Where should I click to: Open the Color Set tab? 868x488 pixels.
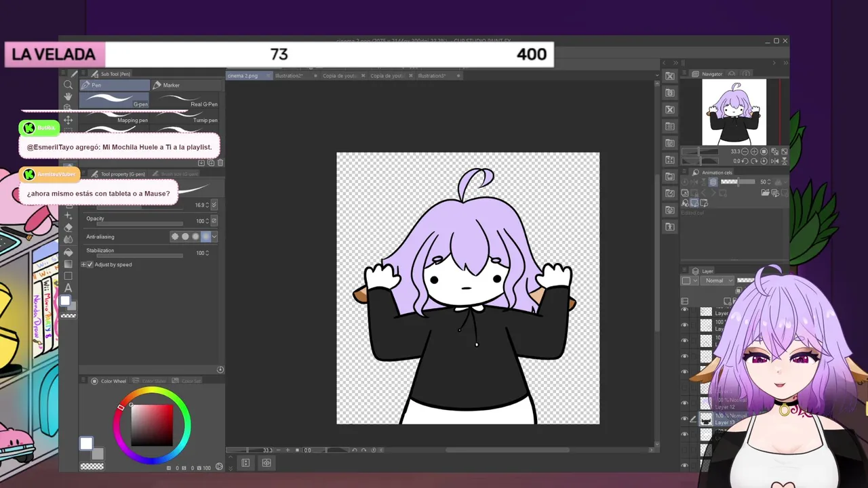187,381
